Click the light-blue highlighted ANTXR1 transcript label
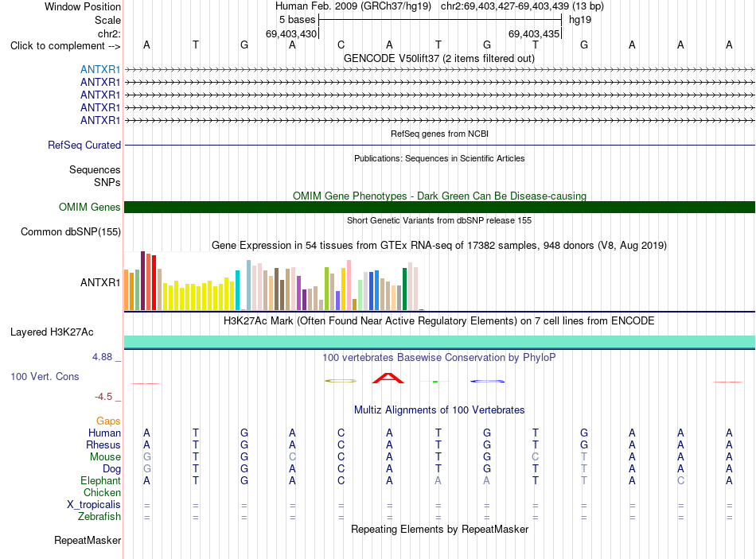The image size is (756, 559). 100,69
